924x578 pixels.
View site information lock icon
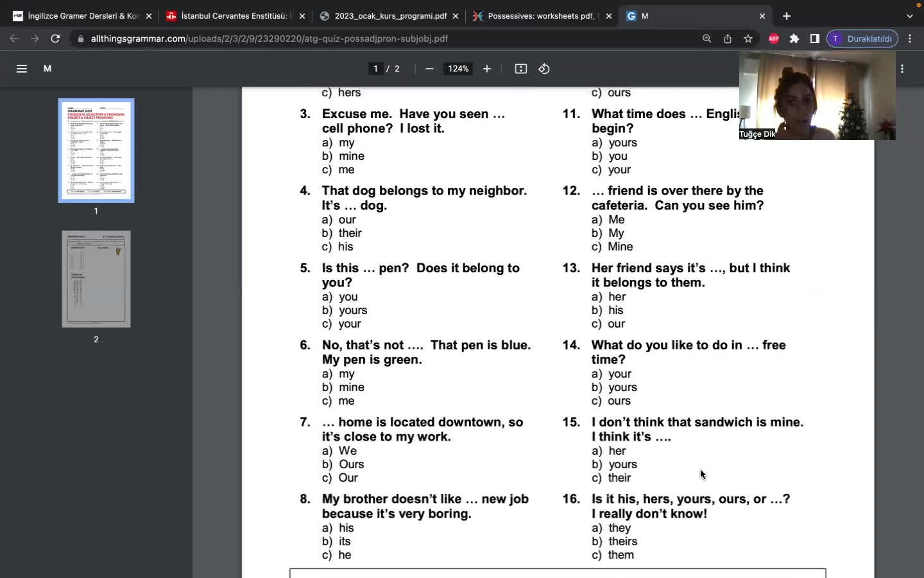click(x=81, y=39)
